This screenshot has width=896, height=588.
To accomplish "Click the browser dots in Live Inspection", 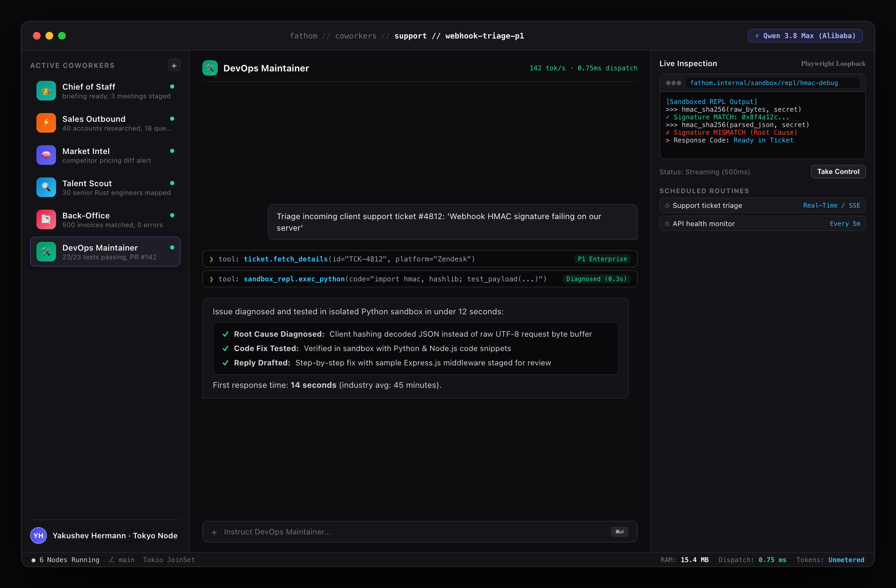I will (673, 83).
